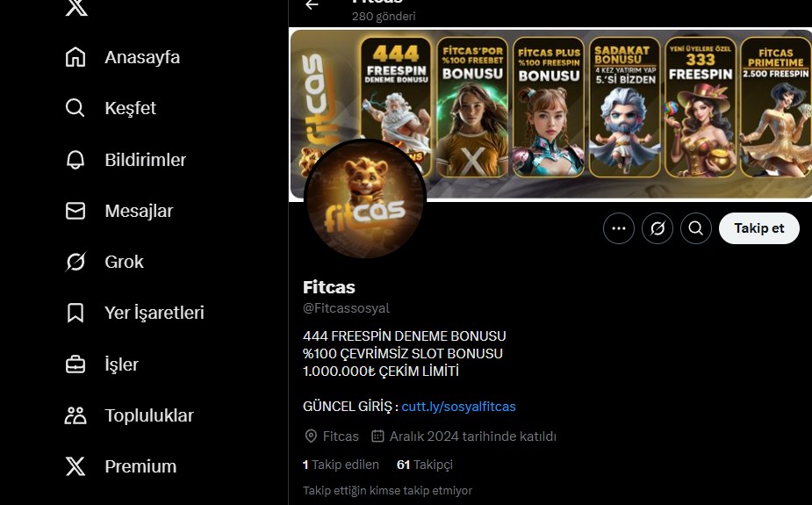This screenshot has height=505, width=812.
Task: View the Fitcas profile picture
Action: (x=365, y=199)
